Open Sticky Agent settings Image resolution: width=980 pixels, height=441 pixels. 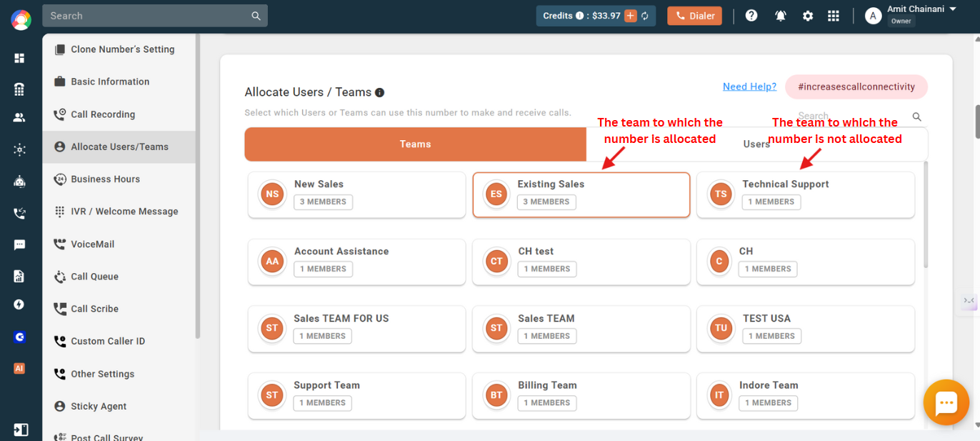(119, 406)
